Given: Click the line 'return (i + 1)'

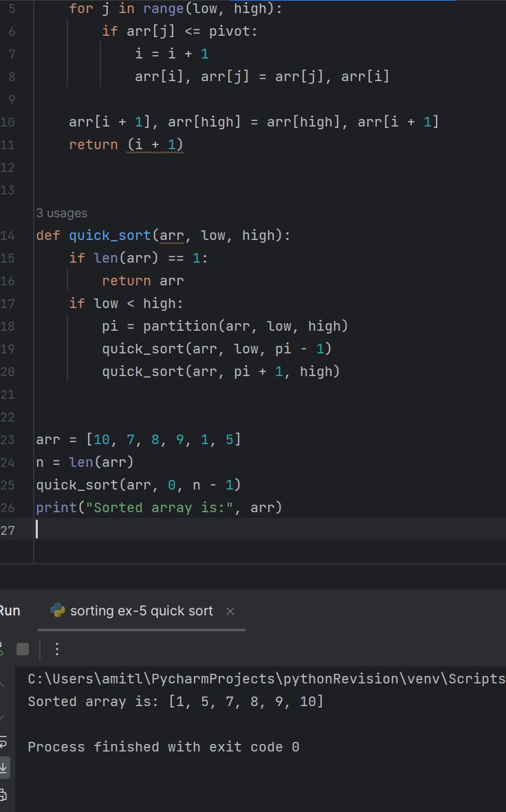Looking at the screenshot, I should 126,144.
